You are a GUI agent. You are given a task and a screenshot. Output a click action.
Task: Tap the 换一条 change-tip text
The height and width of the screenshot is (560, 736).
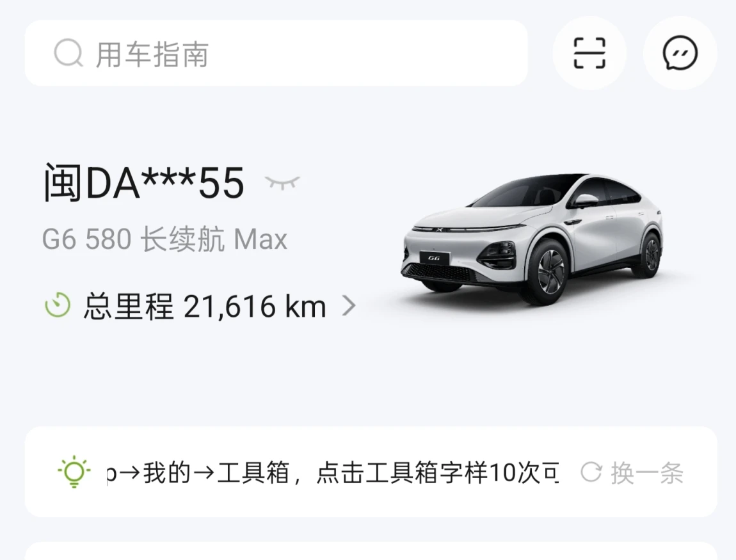pos(647,473)
